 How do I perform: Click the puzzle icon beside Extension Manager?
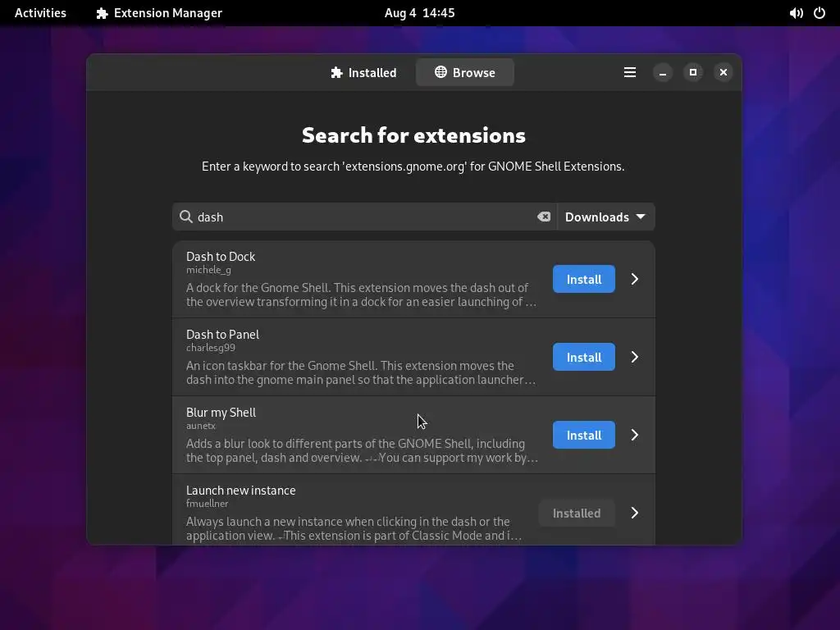(102, 13)
